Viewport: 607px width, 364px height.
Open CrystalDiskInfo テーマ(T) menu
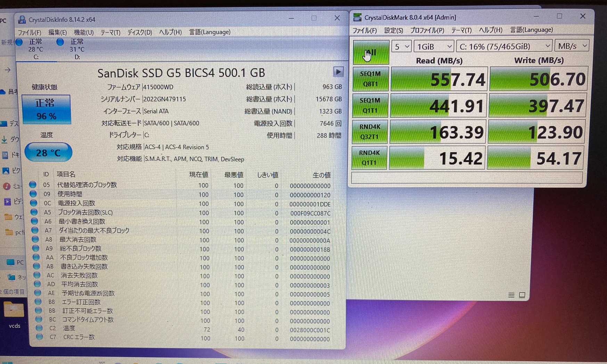(110, 32)
